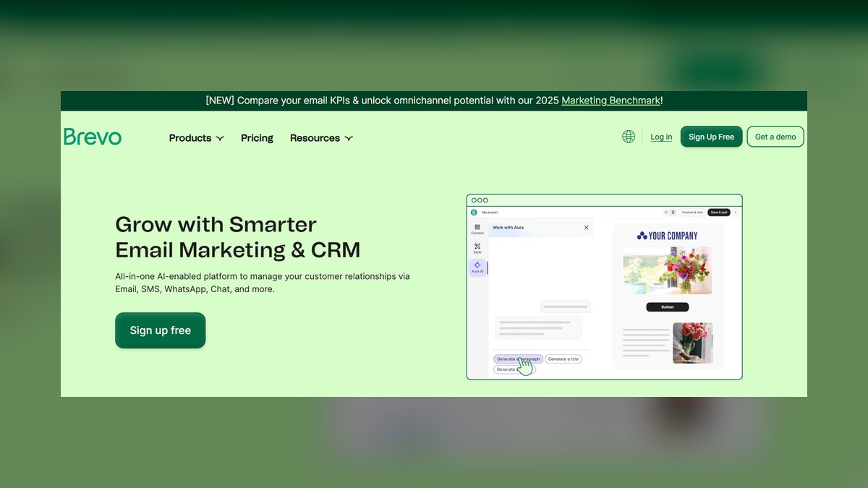Click the Brevo logo
This screenshot has height=488, width=868.
coord(93,137)
